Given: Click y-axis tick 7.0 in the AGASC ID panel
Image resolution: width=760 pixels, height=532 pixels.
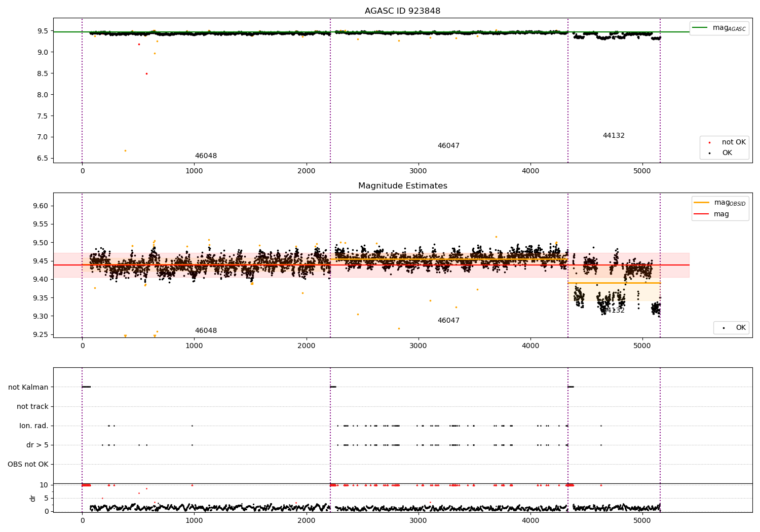Looking at the screenshot, I should (43, 137).
